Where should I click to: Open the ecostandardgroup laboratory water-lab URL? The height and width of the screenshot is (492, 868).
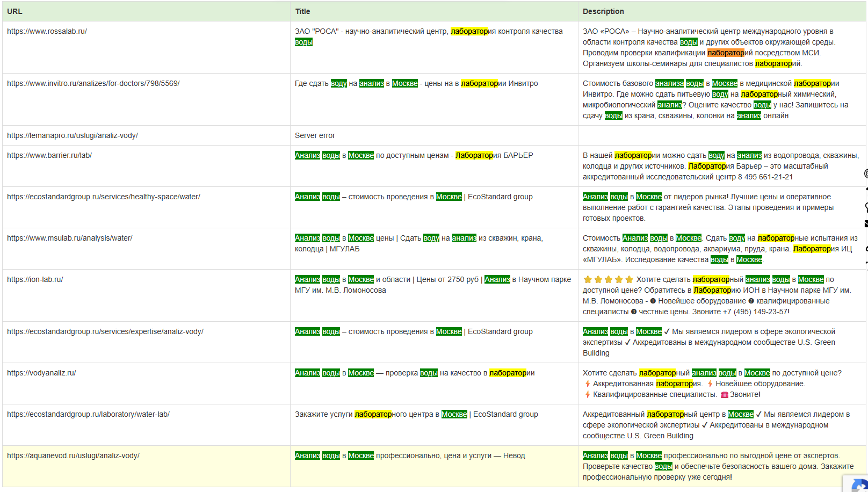[88, 414]
